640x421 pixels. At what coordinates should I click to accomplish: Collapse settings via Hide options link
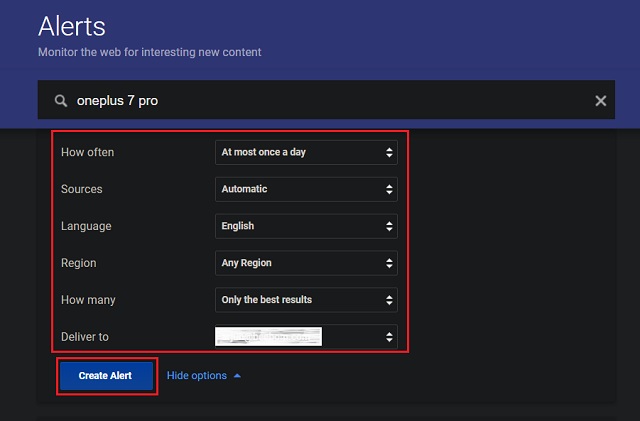pyautogui.click(x=204, y=376)
